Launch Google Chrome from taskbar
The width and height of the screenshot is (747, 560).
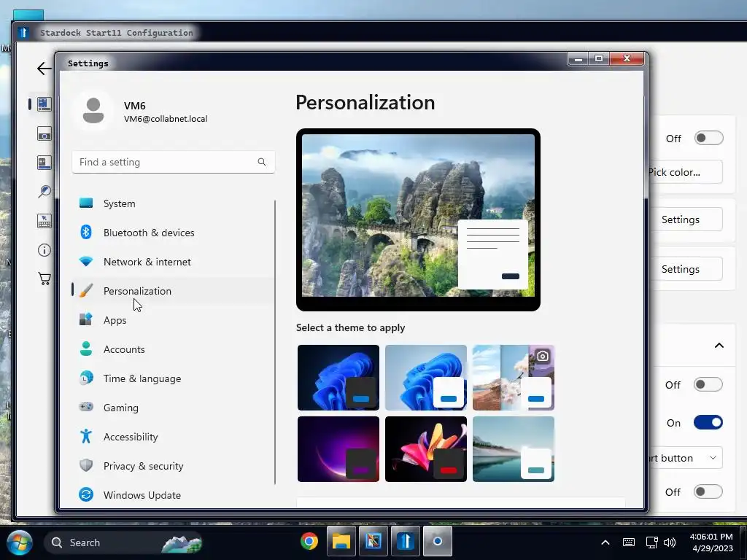click(309, 542)
